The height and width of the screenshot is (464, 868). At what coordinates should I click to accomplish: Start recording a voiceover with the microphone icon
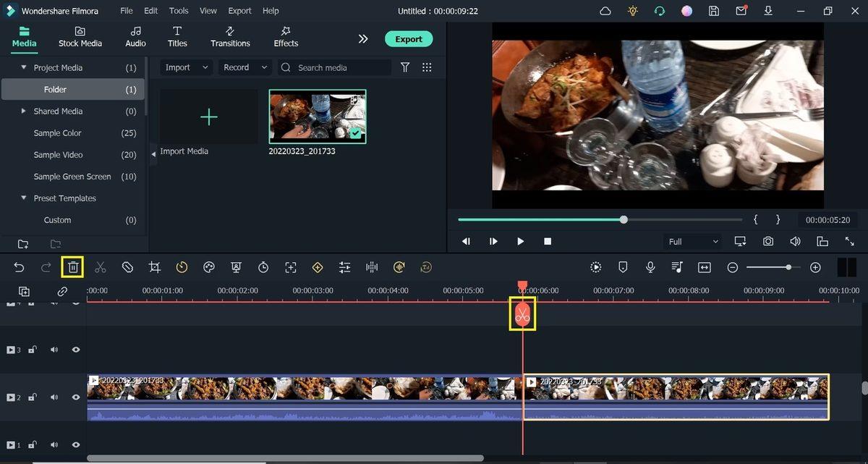650,267
